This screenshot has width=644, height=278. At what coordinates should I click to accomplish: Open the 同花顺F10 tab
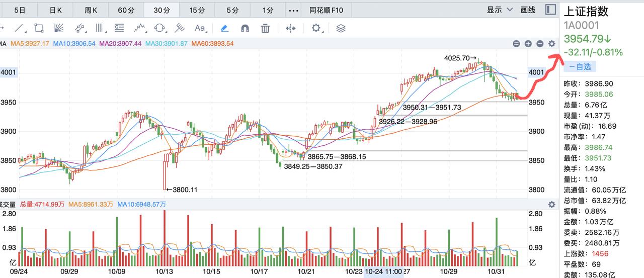(326, 10)
